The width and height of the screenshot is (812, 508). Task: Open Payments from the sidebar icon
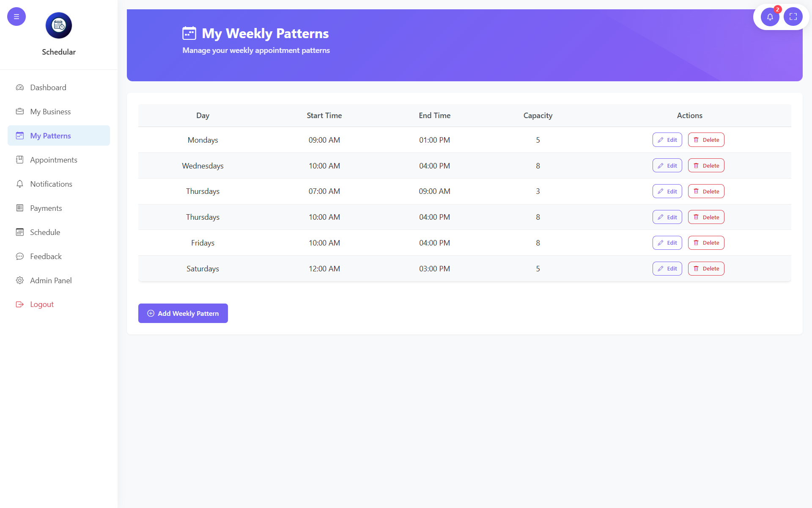(x=20, y=208)
